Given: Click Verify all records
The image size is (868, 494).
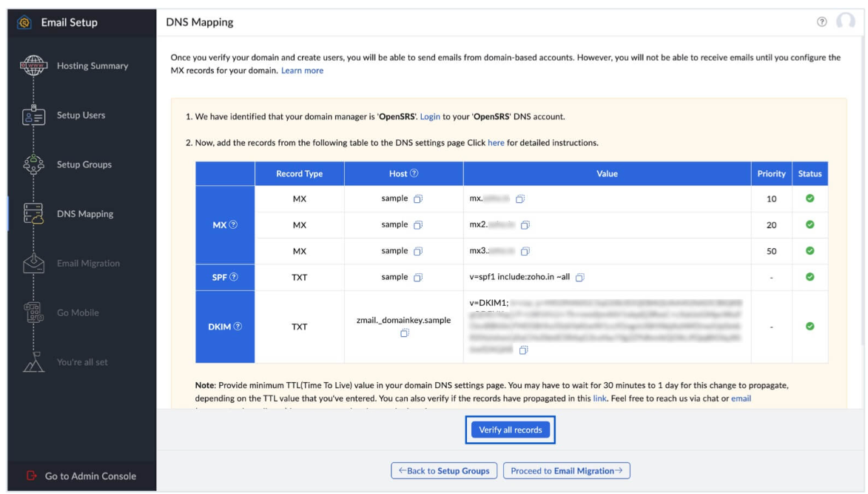Looking at the screenshot, I should pos(510,430).
